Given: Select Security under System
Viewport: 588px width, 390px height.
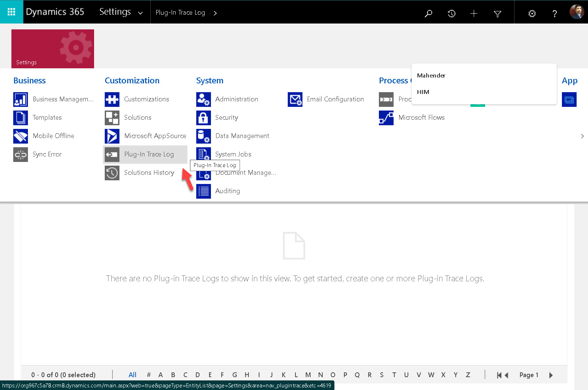Looking at the screenshot, I should click(x=227, y=118).
